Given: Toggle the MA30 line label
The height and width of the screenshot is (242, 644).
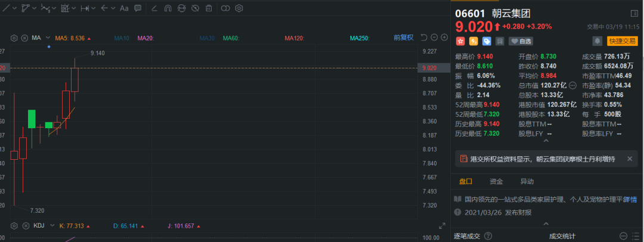Looking at the screenshot, I should [208, 38].
